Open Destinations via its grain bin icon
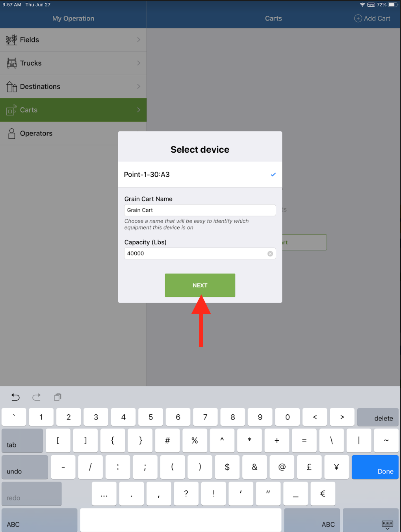The image size is (401, 532). 11,86
